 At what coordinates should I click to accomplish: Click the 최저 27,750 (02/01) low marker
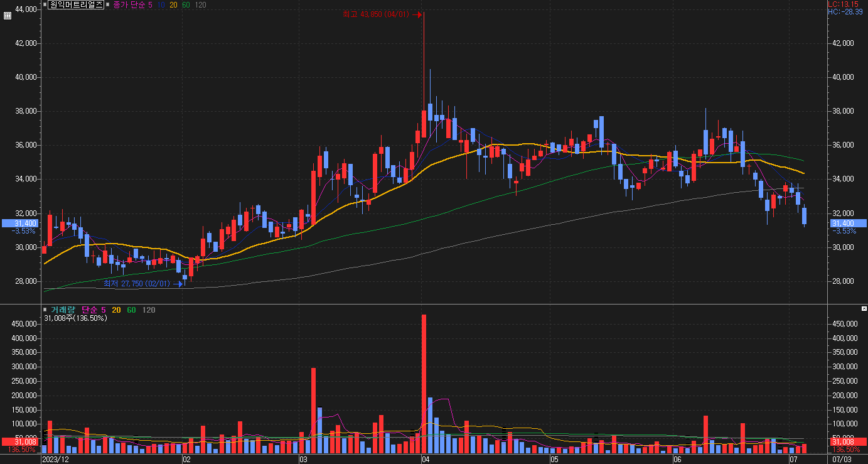click(143, 284)
